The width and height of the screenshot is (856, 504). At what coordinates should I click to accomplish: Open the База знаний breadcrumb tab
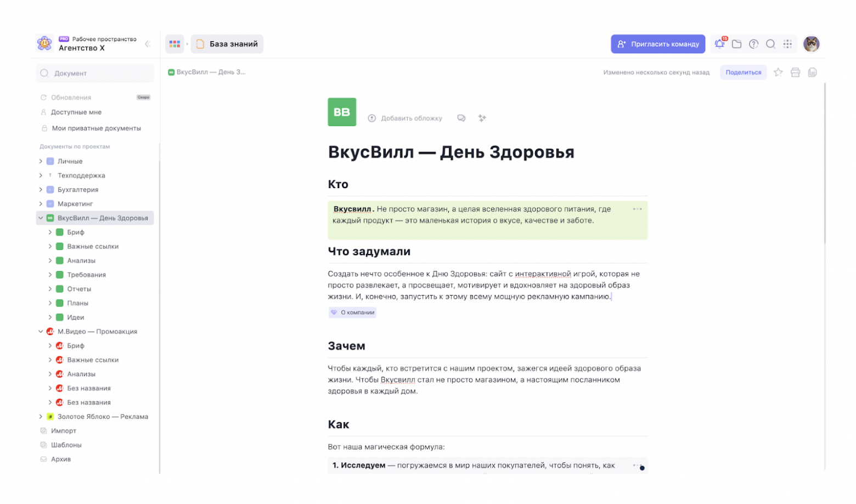[x=227, y=44]
